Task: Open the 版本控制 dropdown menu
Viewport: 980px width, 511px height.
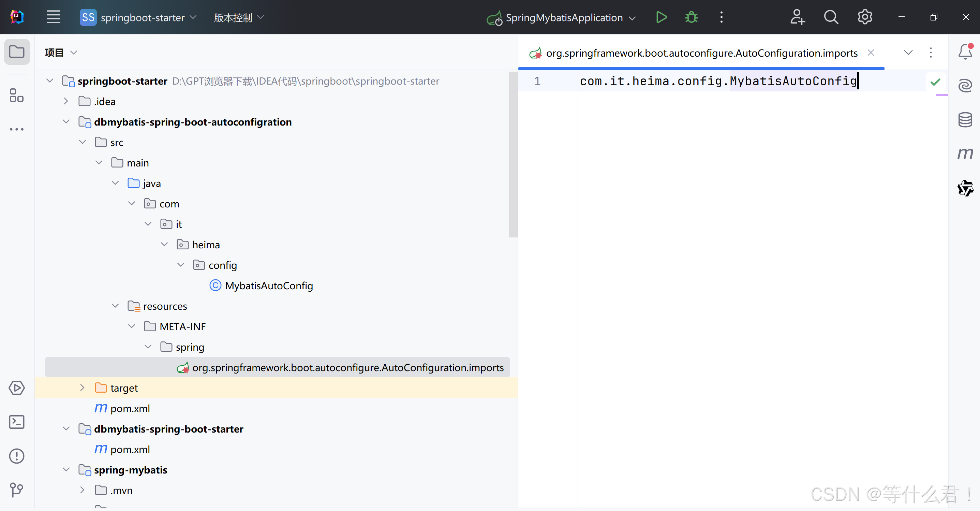Action: pos(239,17)
